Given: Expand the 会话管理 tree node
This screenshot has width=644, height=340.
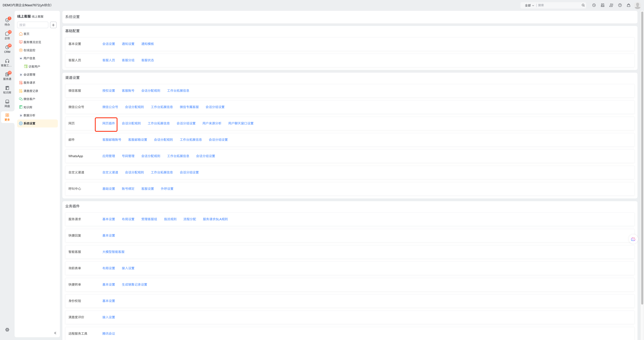Looking at the screenshot, I should tap(21, 75).
